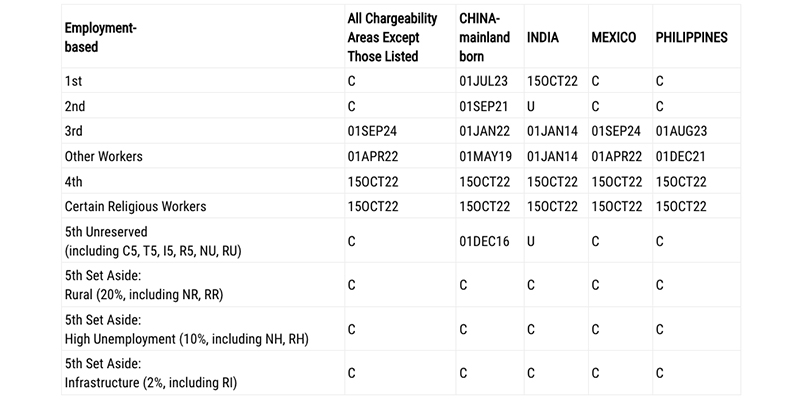800x400 pixels.
Task: Click the Certain Religious Workers row label
Action: pos(135,207)
